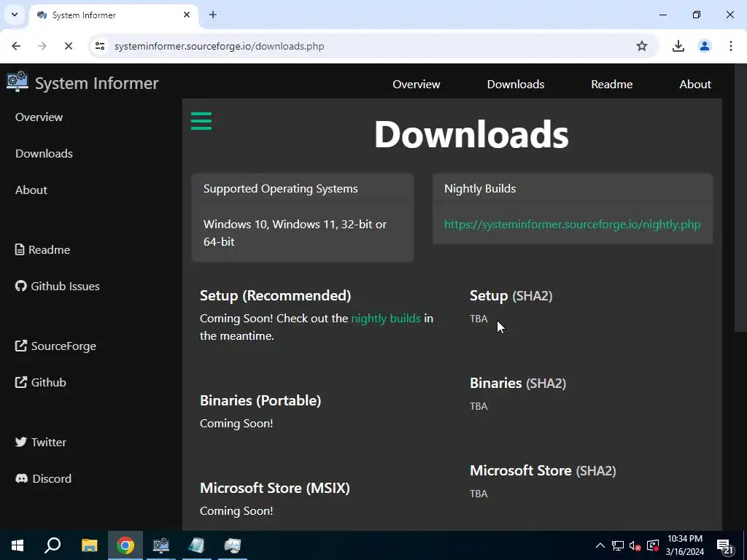This screenshot has height=560, width=747.
Task: Open a new tab with the plus button
Action: pyautogui.click(x=213, y=15)
